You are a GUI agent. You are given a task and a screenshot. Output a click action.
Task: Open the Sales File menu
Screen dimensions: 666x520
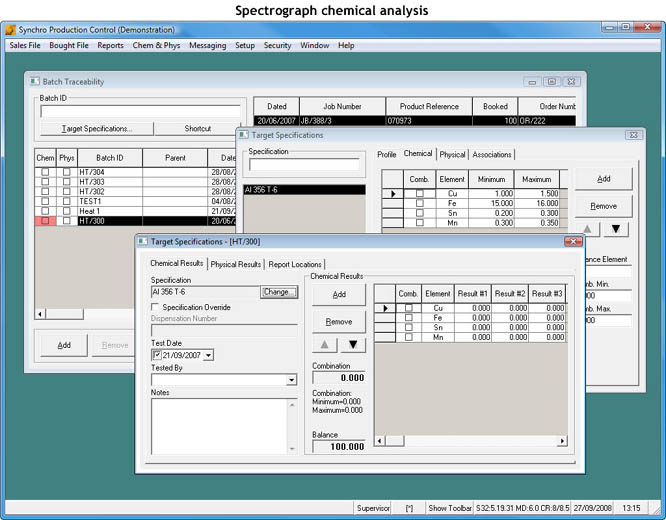pyautogui.click(x=25, y=45)
